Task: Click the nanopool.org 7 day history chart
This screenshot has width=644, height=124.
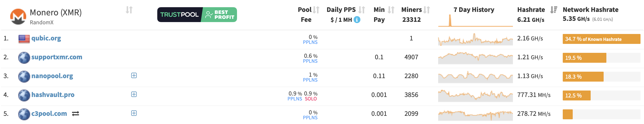Action: [x=475, y=76]
